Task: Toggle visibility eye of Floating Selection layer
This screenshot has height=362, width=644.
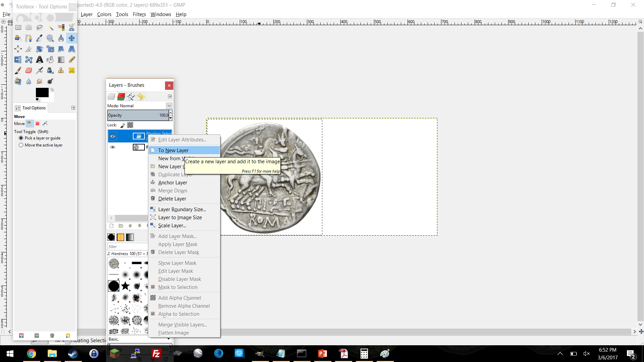Action: click(x=113, y=136)
